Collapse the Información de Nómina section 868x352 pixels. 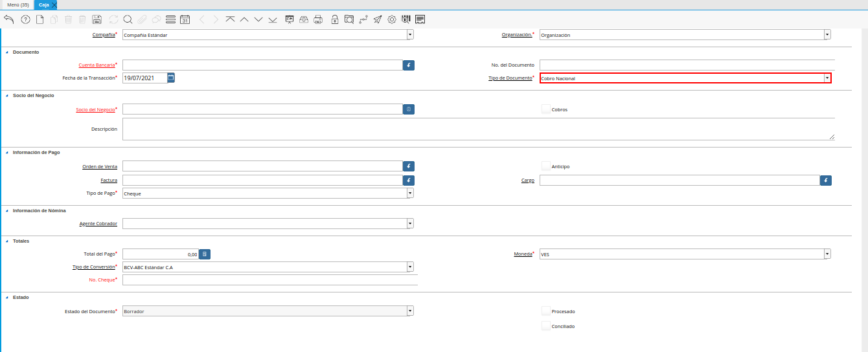pos(7,210)
